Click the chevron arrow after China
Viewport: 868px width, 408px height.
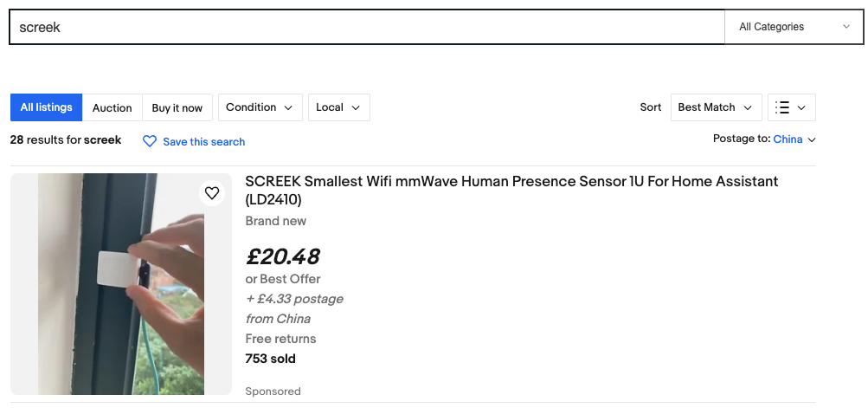(x=812, y=139)
